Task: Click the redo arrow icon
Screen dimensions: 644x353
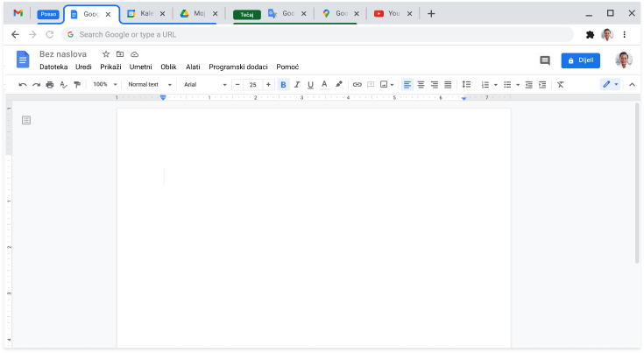Action: point(36,85)
